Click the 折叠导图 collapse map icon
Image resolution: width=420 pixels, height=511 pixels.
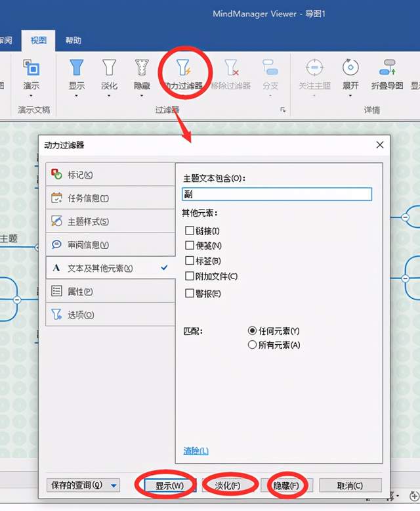(x=387, y=68)
